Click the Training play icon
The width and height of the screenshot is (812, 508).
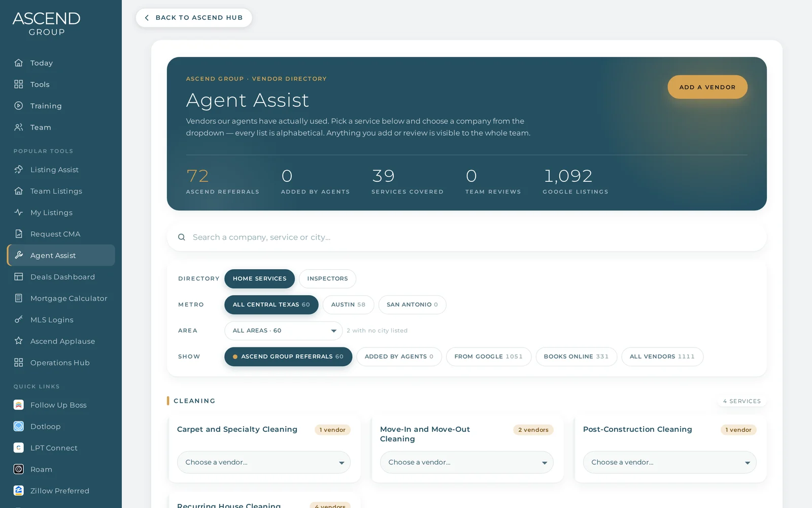pyautogui.click(x=19, y=106)
